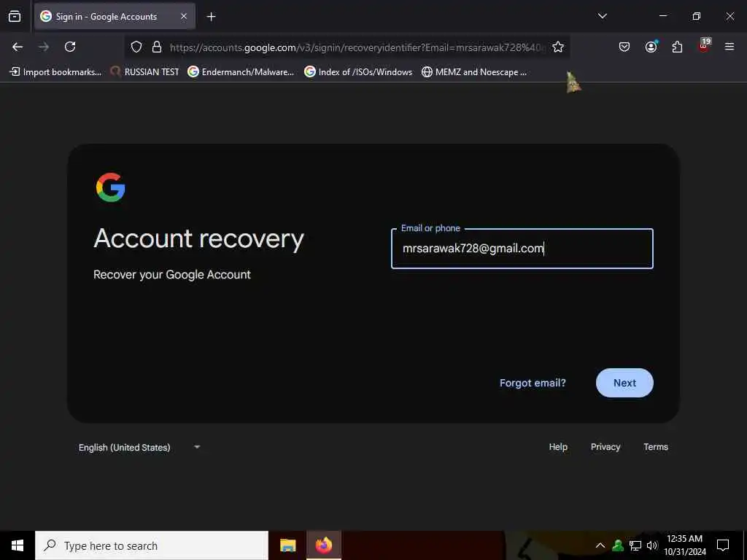The height and width of the screenshot is (560, 747).
Task: Open Firefox View tab overview icon
Action: coord(15,16)
